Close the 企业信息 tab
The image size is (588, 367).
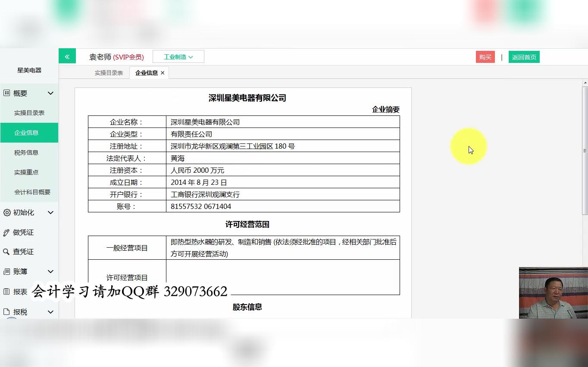pos(163,72)
